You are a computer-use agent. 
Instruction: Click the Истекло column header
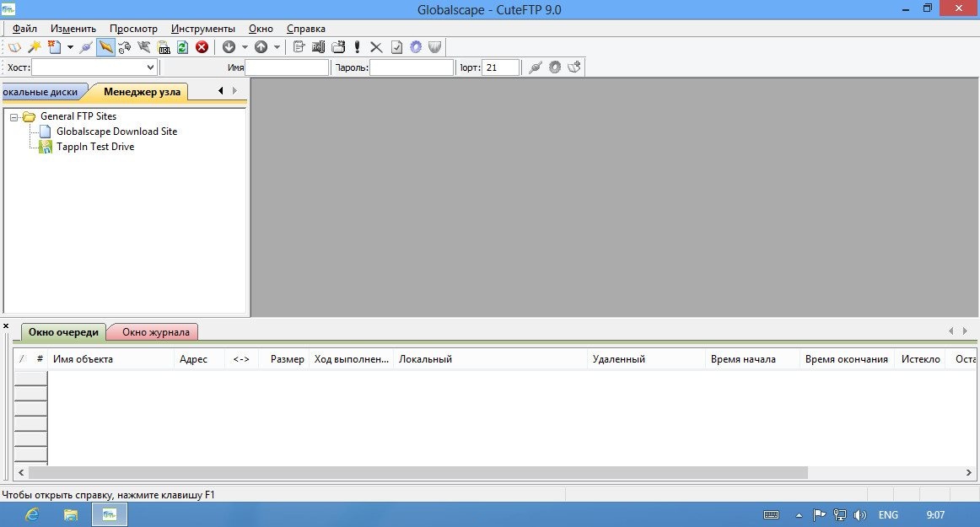[921, 359]
